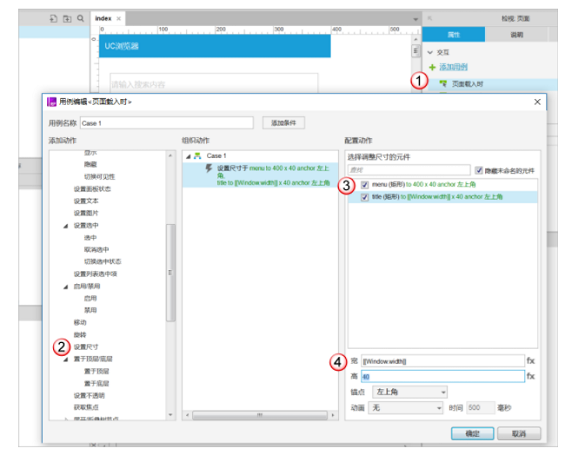Screen dimensions: 565x455
Task: Close the index page tab
Action: 119,18
